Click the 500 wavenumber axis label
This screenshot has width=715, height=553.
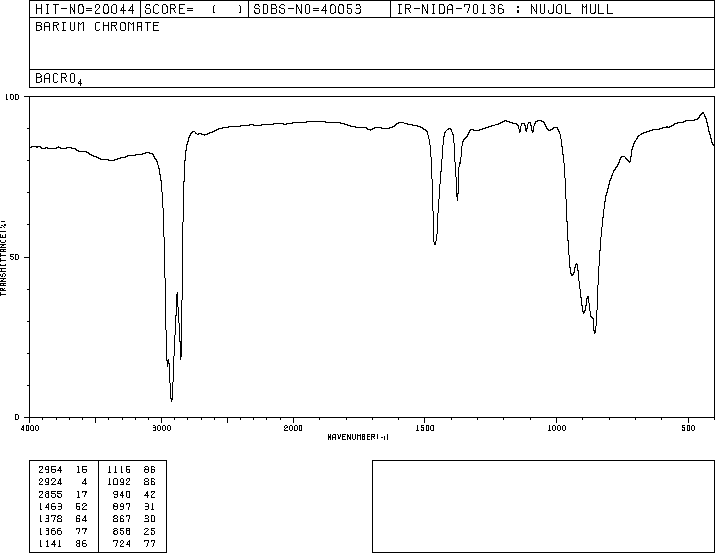(688, 428)
